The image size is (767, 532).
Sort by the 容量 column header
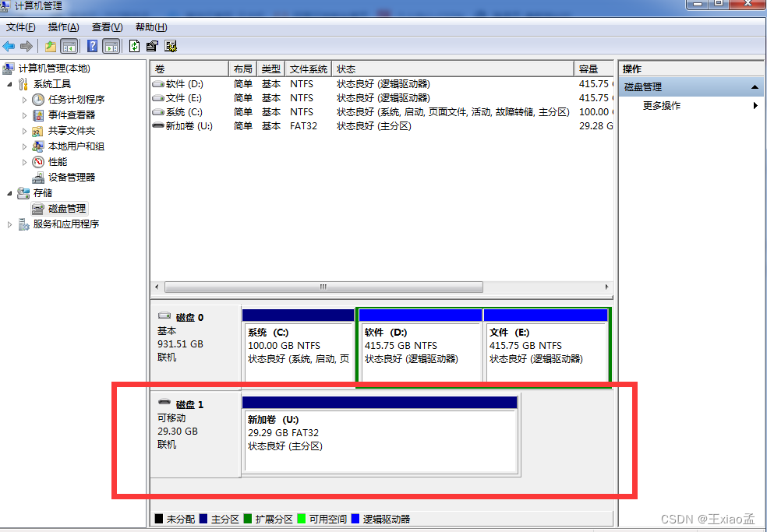(x=594, y=69)
